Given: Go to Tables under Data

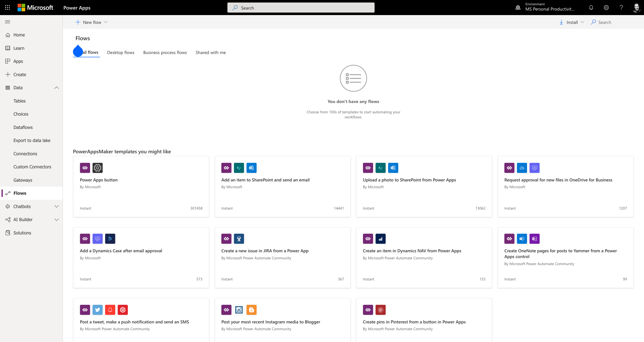Looking at the screenshot, I should point(19,101).
